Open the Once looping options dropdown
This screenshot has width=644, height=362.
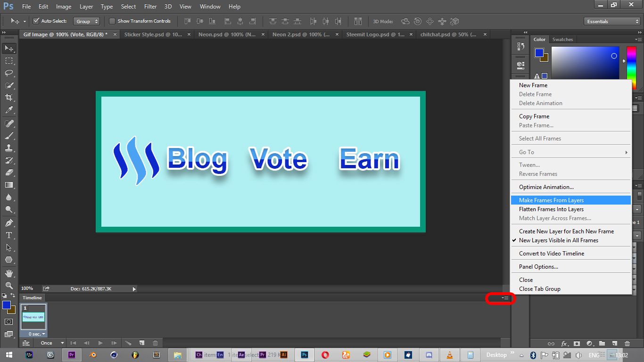pos(51,343)
